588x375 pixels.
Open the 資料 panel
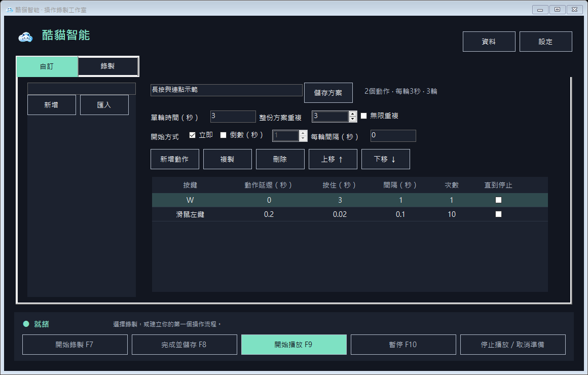point(489,42)
